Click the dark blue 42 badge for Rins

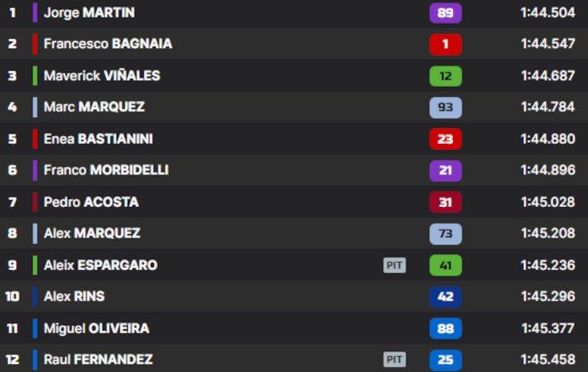pyautogui.click(x=445, y=297)
